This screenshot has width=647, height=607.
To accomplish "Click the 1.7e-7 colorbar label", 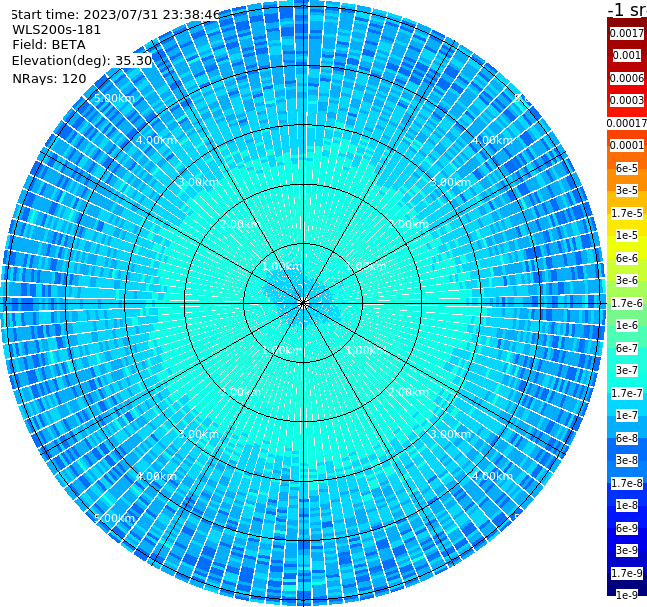I will point(627,393).
